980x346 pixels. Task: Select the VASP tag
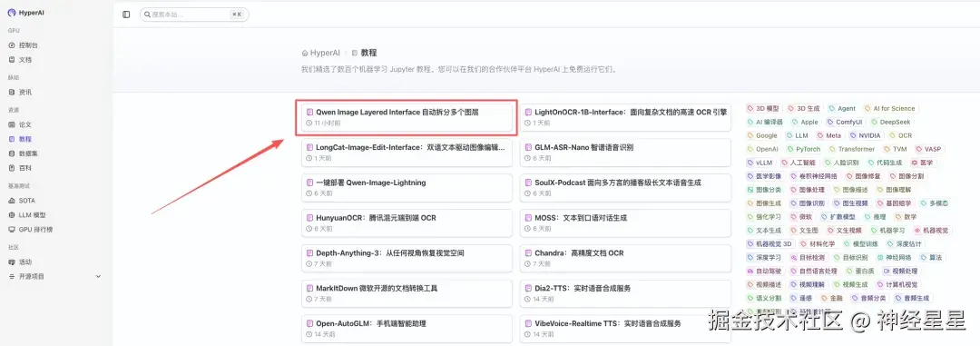(x=928, y=149)
